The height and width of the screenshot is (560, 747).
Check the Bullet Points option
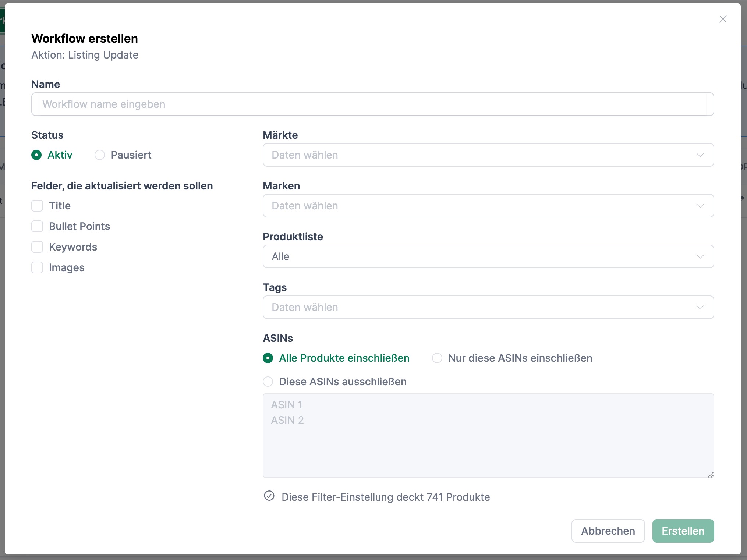pyautogui.click(x=37, y=226)
